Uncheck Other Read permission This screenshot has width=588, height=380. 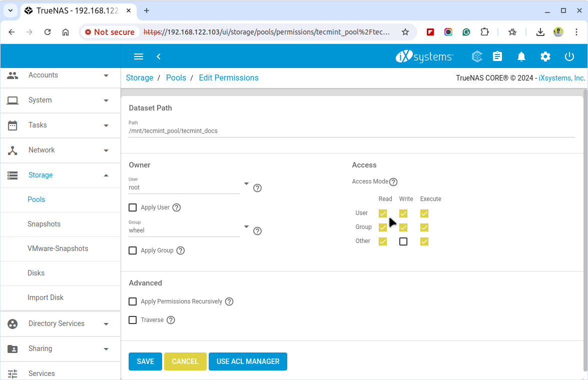382,241
